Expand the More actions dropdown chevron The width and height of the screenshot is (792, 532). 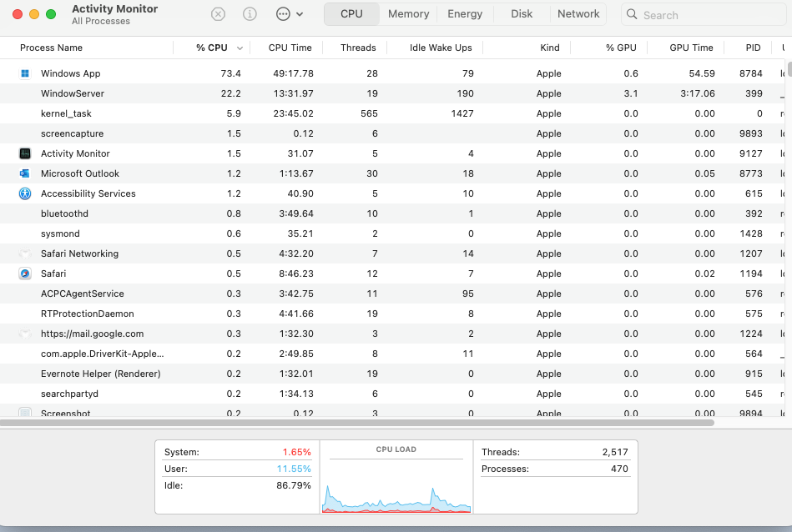[x=300, y=14]
